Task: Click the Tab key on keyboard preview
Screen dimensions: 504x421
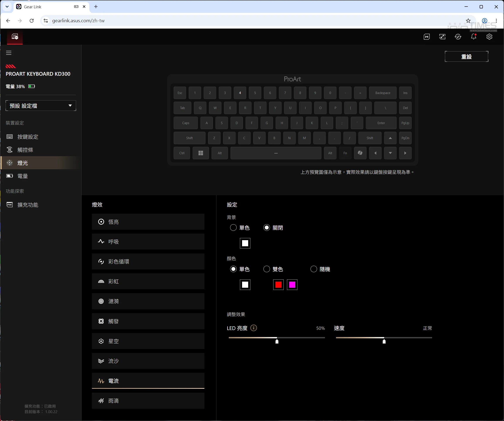Action: click(x=182, y=108)
